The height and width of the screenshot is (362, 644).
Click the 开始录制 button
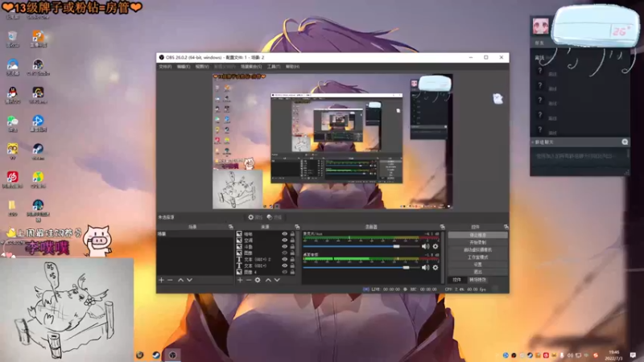(x=477, y=243)
